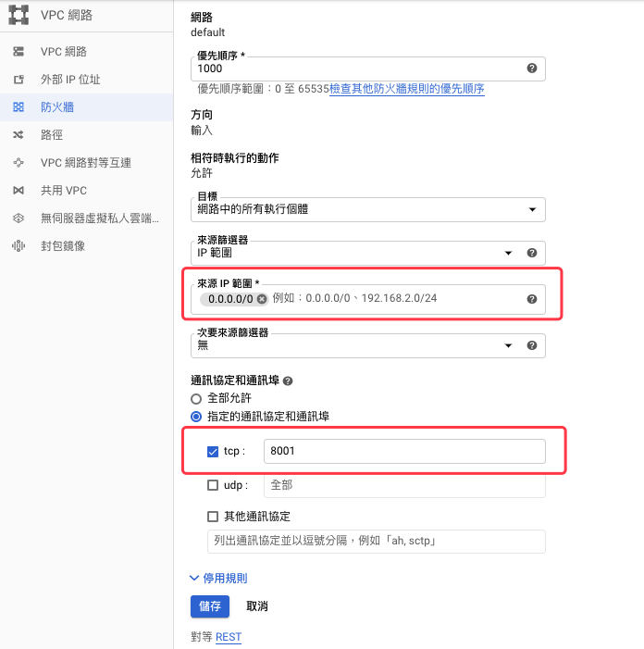This screenshot has height=649, width=644.
Task: Check the 其他通訊協定 checkbox
Action: coord(213,517)
